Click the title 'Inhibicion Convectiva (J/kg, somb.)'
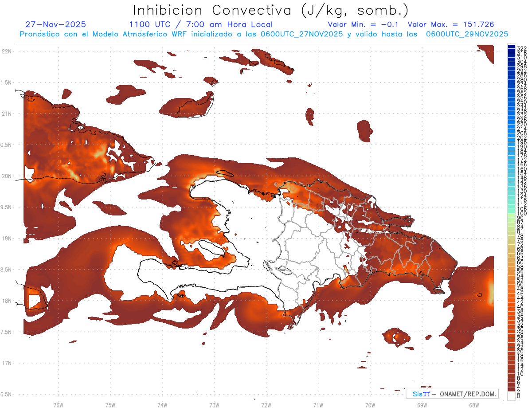Viewport: 532px width, 411px height. [271, 10]
